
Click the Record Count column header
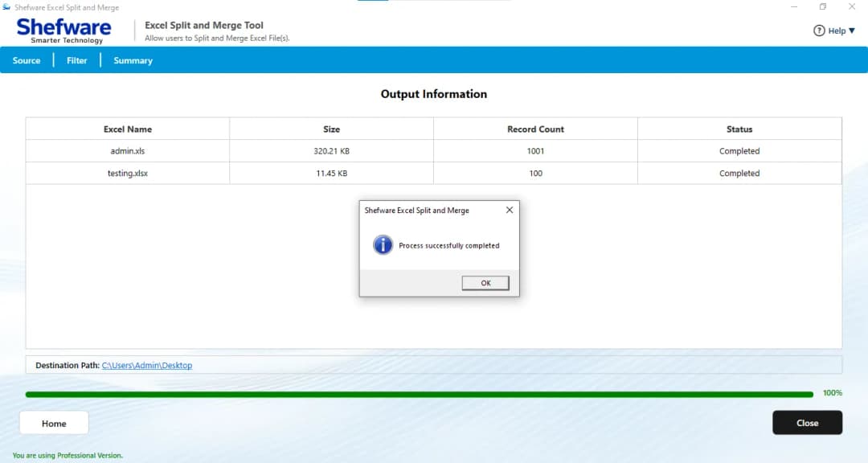[535, 129]
